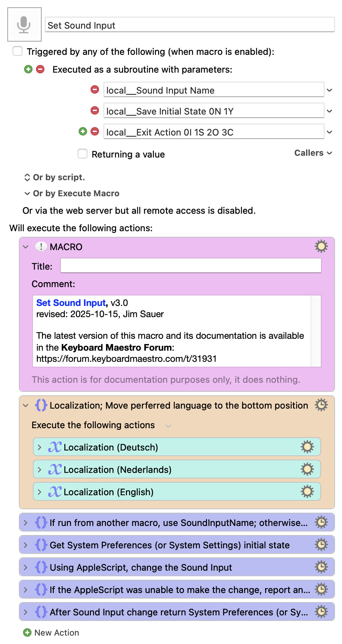Collapse the MACRO comment action
The height and width of the screenshot is (644, 342).
coord(26,247)
